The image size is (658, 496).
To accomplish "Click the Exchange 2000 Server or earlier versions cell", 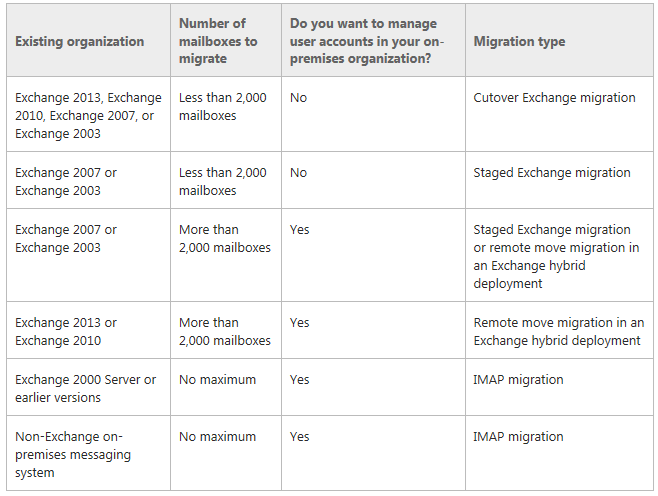I will tap(86, 388).
